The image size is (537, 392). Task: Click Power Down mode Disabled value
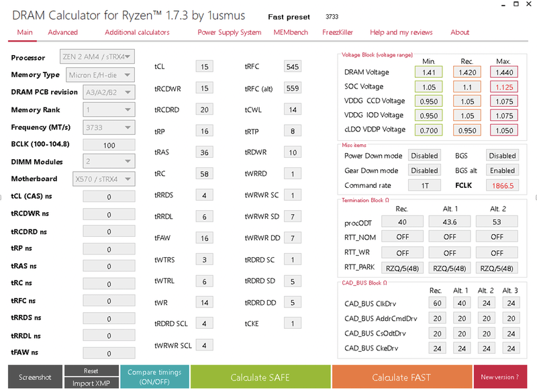(x=424, y=156)
